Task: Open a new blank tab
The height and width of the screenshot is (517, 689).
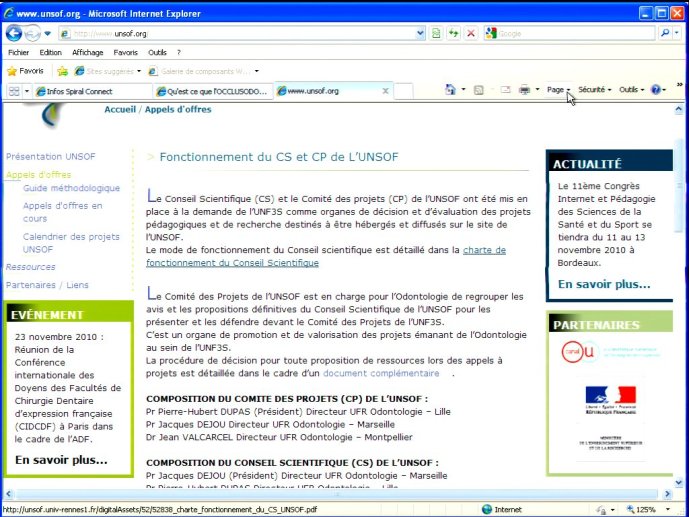Action: click(x=403, y=91)
